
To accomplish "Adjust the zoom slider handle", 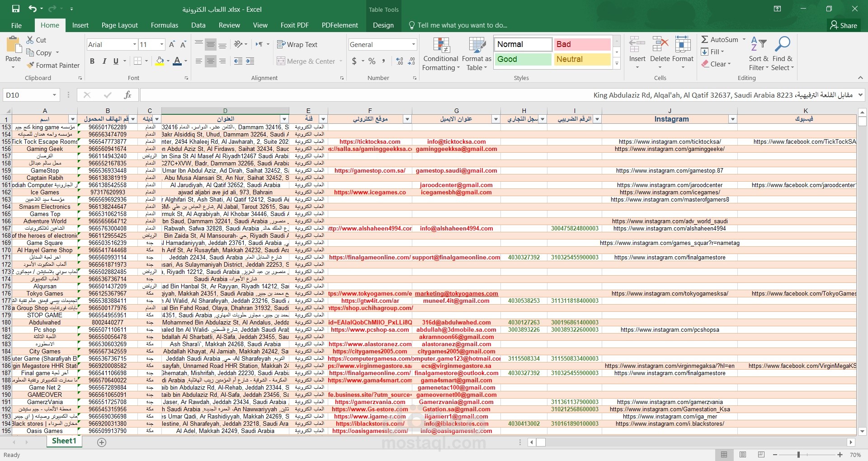I will pos(798,455).
